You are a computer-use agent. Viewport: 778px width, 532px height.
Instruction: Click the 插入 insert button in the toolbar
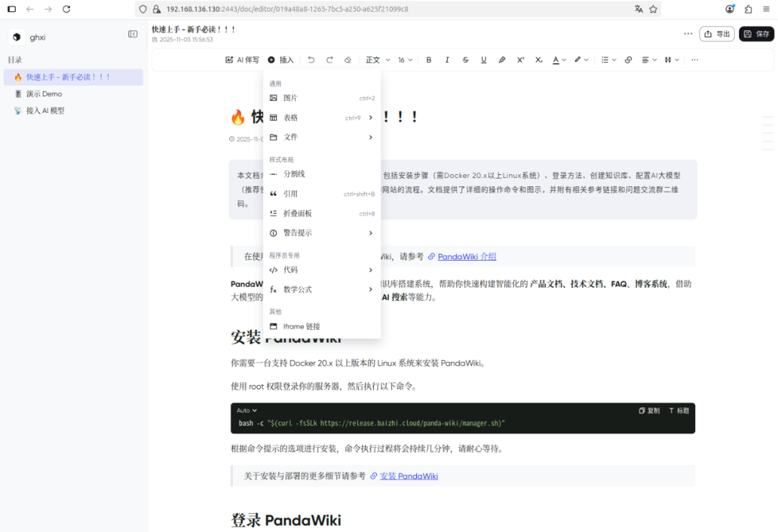[281, 60]
